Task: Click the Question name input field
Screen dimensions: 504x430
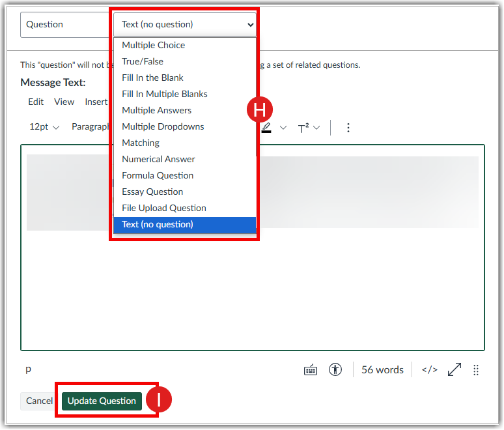Action: coord(63,25)
